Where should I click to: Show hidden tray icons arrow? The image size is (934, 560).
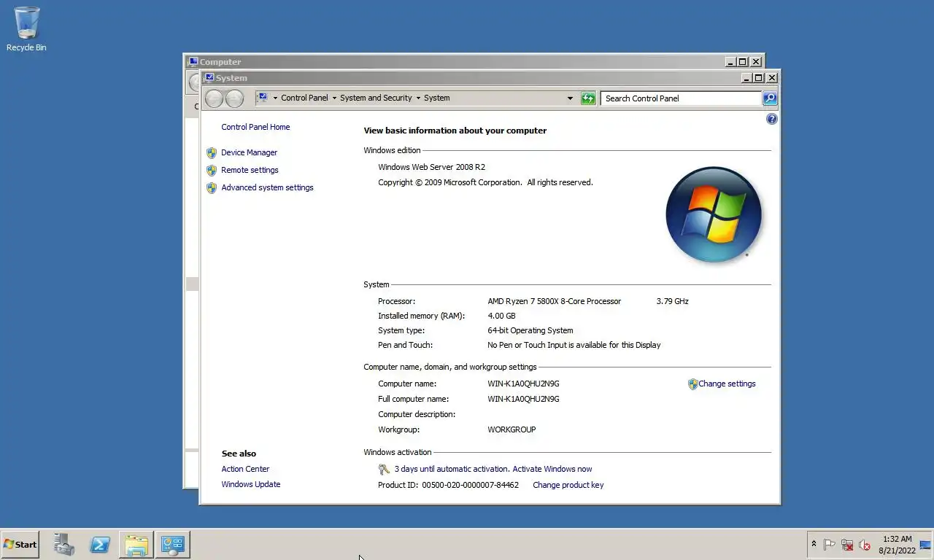[814, 544]
